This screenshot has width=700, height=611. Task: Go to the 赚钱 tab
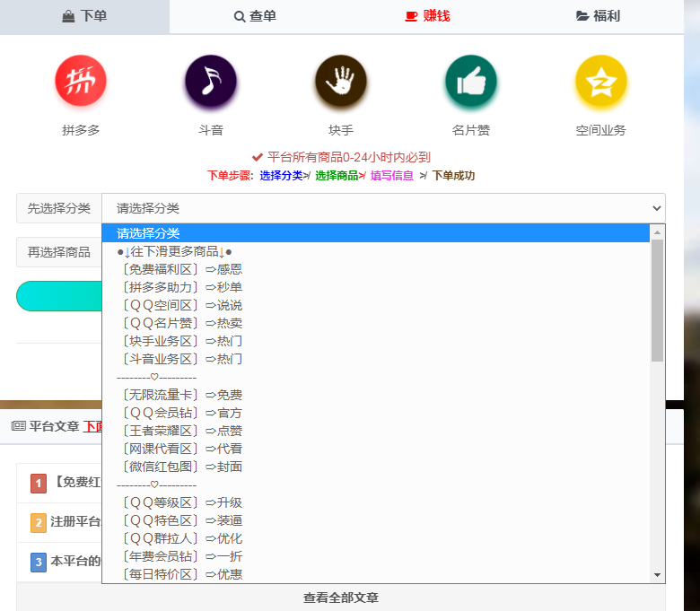427,16
